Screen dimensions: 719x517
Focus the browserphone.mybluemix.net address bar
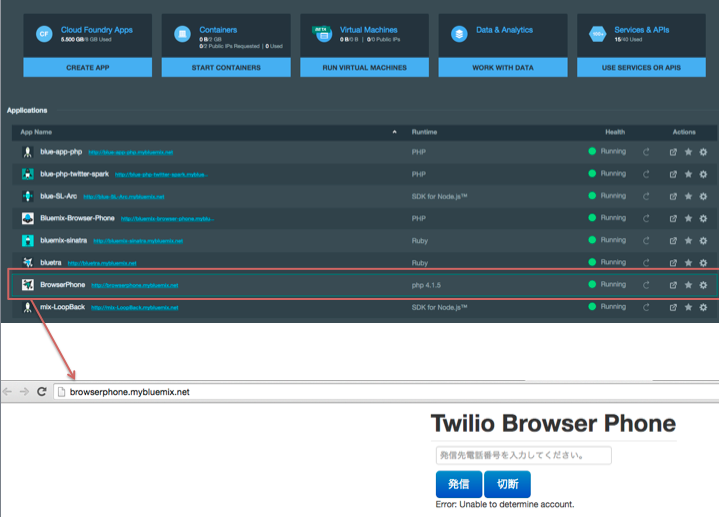(386, 392)
